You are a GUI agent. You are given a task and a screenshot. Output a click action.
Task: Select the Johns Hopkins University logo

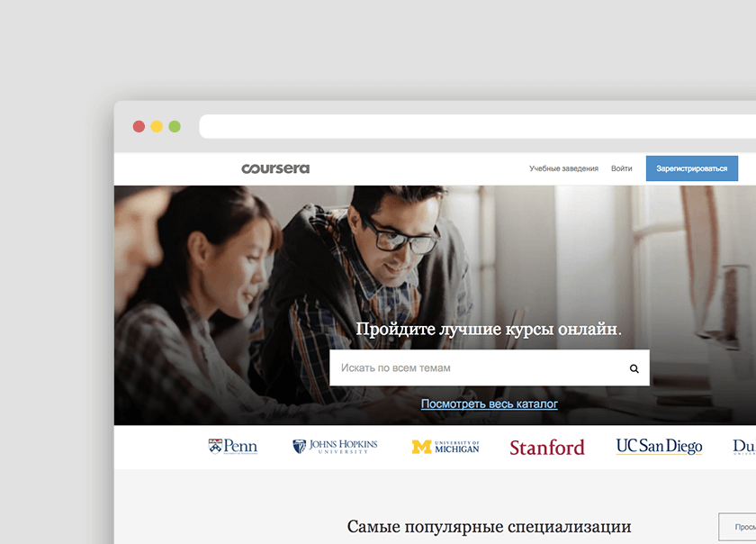click(x=335, y=446)
